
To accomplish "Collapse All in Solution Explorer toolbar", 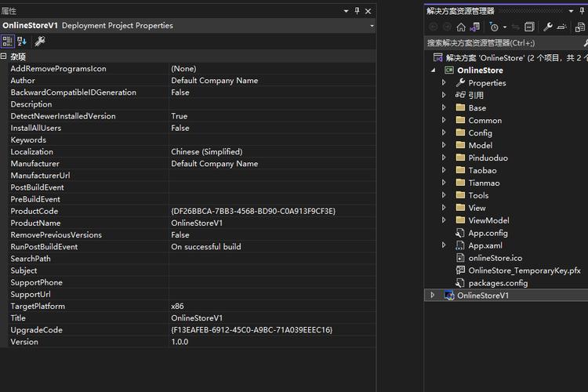I will 529,27.
